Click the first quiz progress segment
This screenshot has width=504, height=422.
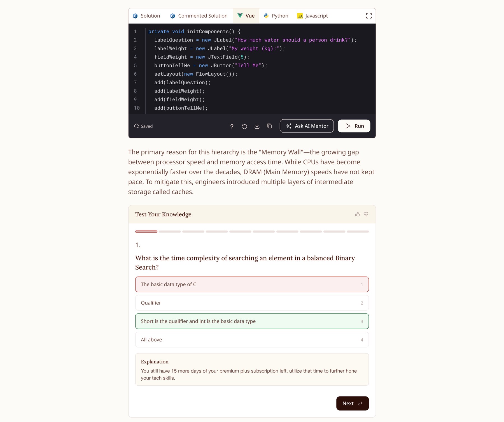pos(146,232)
